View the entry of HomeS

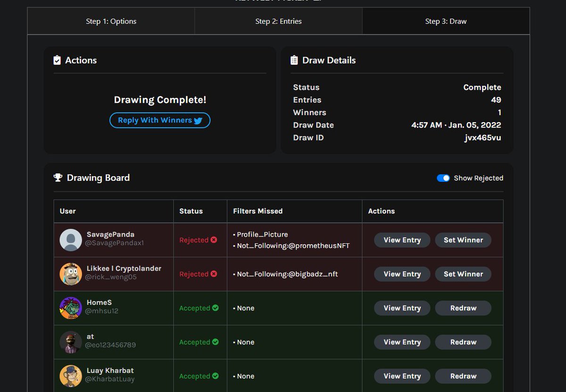click(402, 308)
